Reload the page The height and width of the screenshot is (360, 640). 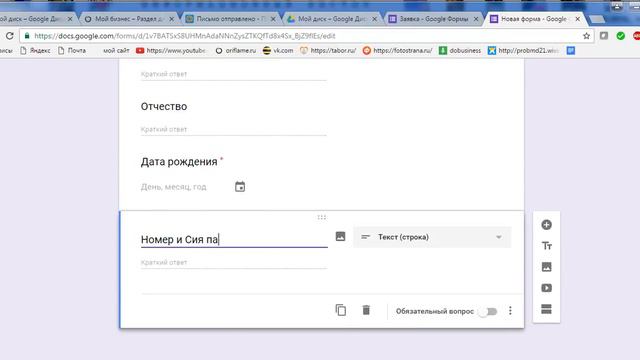click(x=9, y=36)
